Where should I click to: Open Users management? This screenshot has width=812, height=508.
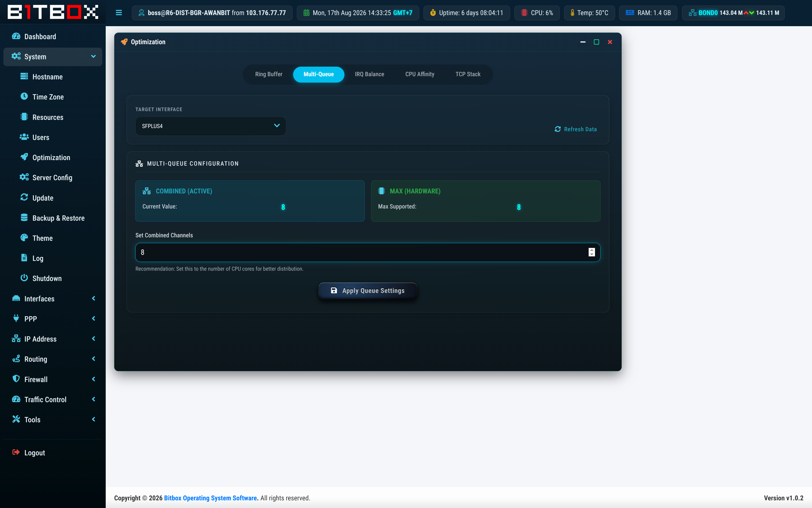coord(53,137)
